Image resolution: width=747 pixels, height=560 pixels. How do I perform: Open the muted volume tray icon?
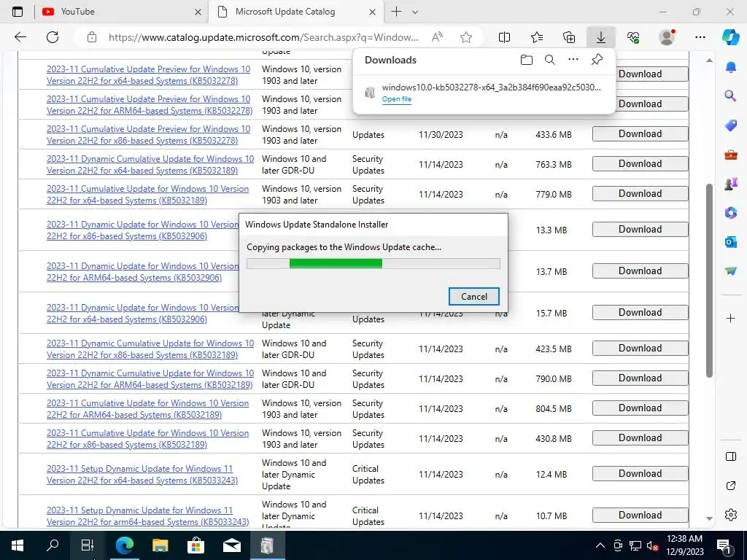tap(652, 545)
